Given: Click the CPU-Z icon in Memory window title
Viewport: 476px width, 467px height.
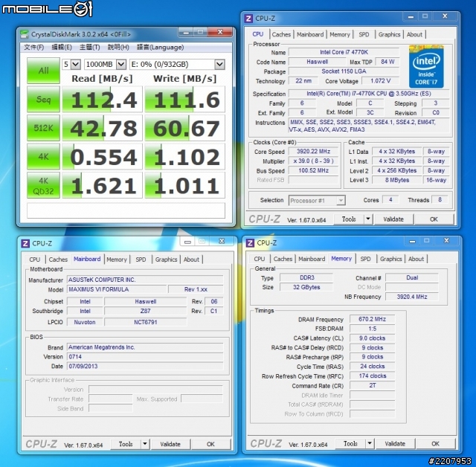Looking at the screenshot, I should point(250,243).
